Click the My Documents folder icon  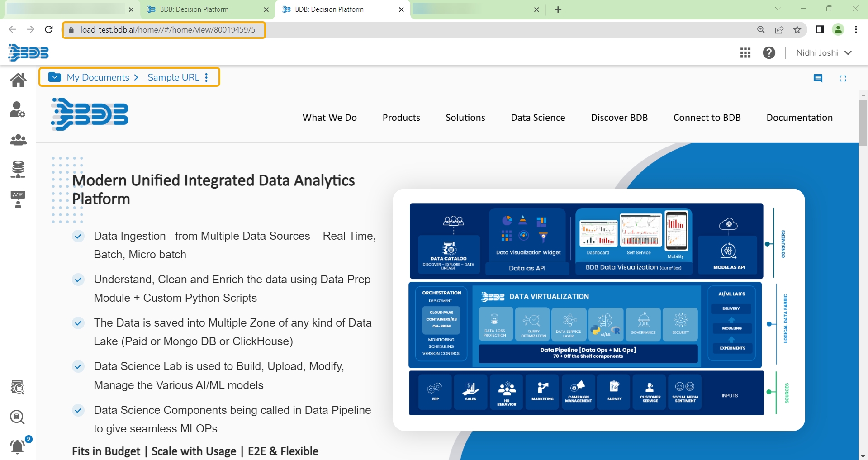point(55,77)
